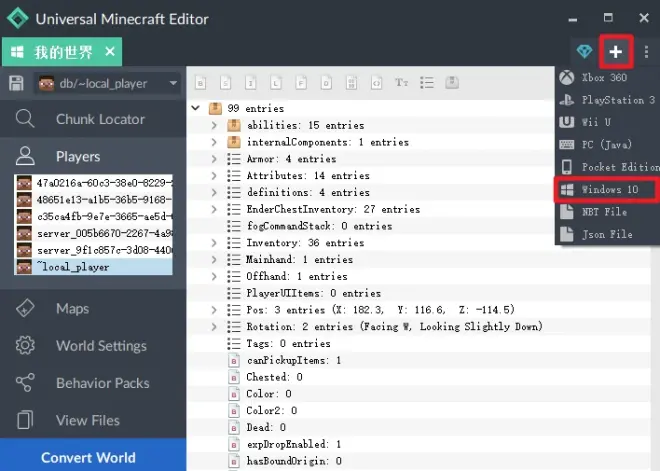Expand the Attributes: 14 entries node
660x471 pixels.
pyautogui.click(x=214, y=176)
